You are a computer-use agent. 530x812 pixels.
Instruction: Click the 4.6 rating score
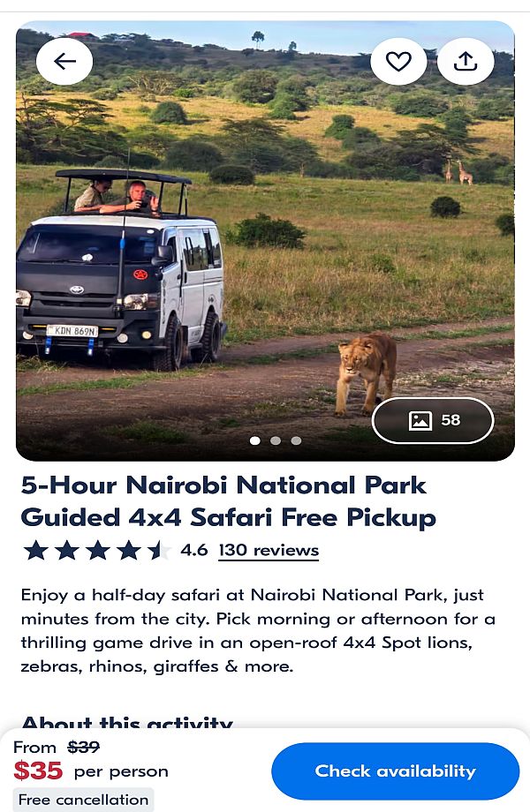194,551
